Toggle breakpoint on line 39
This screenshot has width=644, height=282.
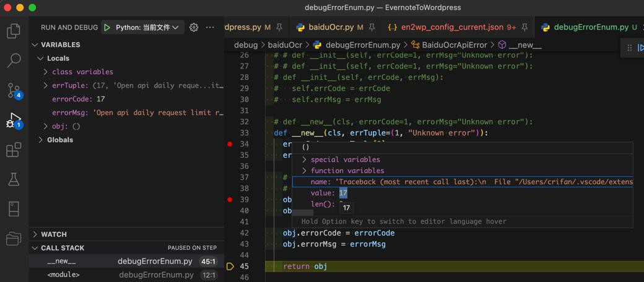[x=230, y=200]
